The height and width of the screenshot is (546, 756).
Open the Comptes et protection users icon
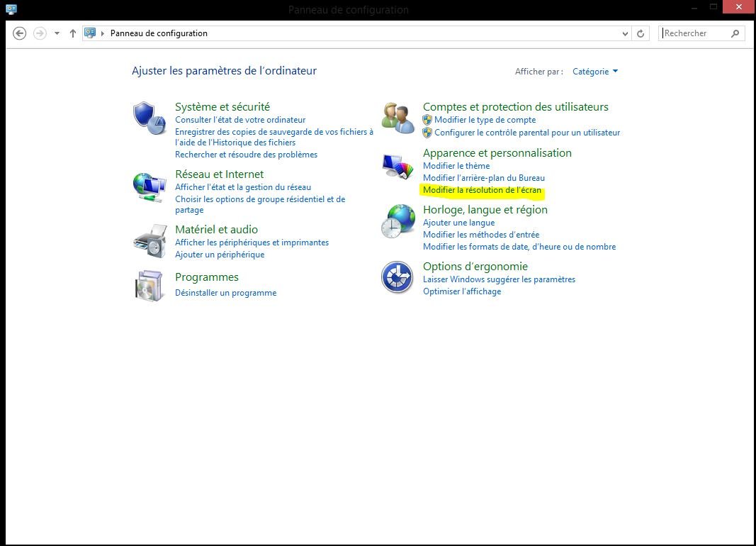[397, 118]
